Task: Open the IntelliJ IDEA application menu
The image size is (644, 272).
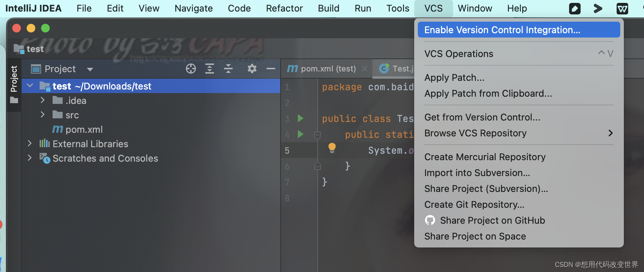Action: pos(33,8)
